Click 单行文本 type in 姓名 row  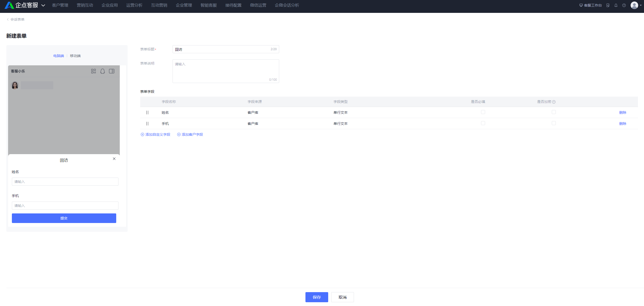click(341, 113)
